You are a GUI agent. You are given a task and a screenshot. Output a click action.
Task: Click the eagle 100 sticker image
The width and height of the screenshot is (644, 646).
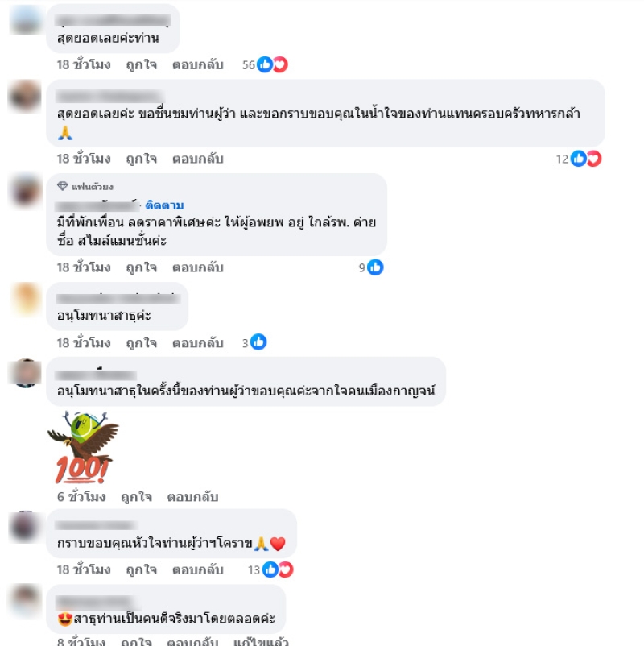[x=83, y=447]
